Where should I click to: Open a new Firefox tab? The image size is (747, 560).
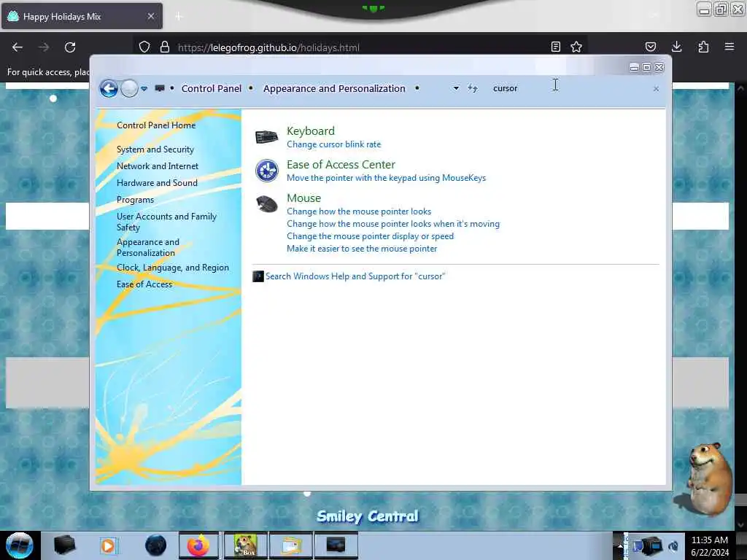[x=179, y=16]
